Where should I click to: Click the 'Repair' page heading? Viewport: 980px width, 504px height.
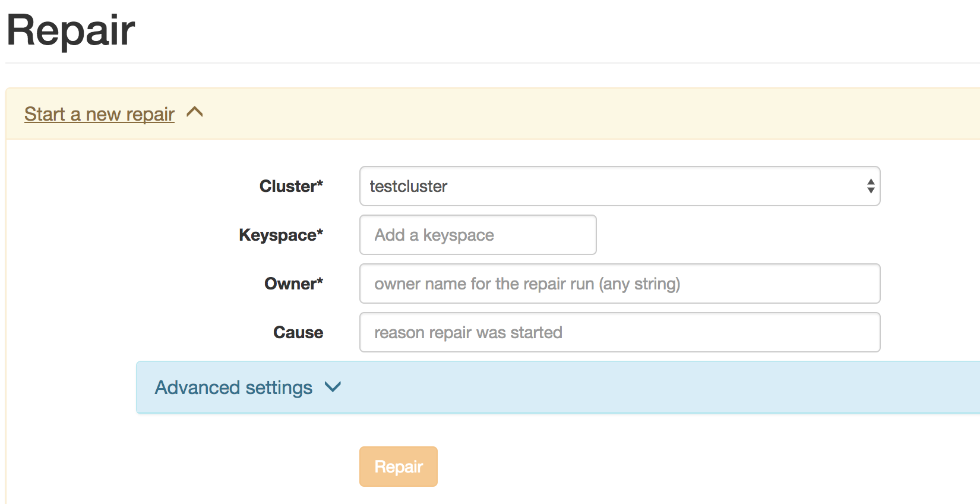(71, 30)
